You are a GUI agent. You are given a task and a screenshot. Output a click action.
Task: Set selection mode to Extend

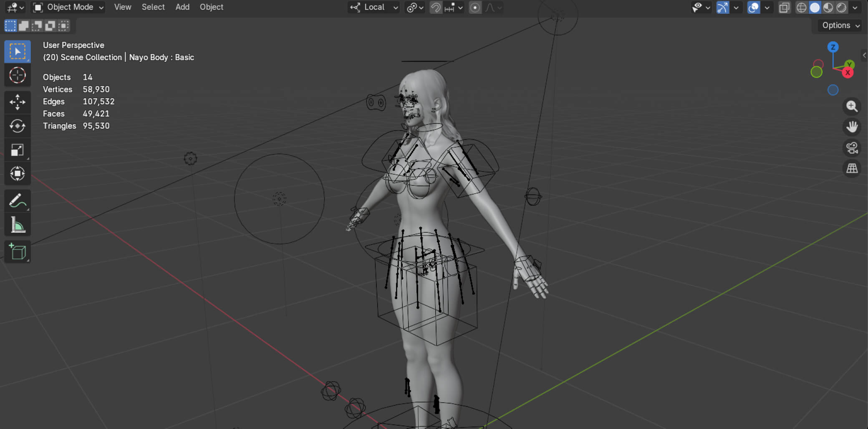[x=24, y=26]
